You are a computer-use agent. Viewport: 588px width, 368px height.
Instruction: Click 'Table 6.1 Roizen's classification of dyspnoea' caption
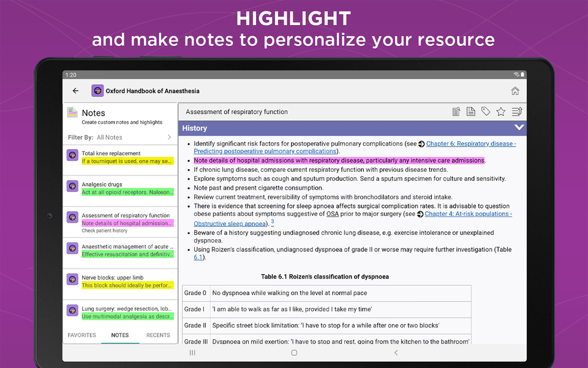[325, 277]
